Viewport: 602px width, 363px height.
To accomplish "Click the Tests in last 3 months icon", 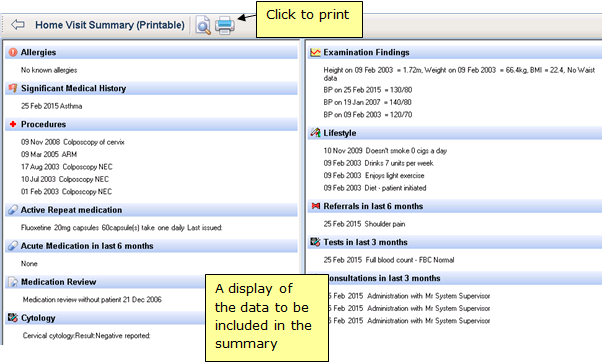I will 315,242.
